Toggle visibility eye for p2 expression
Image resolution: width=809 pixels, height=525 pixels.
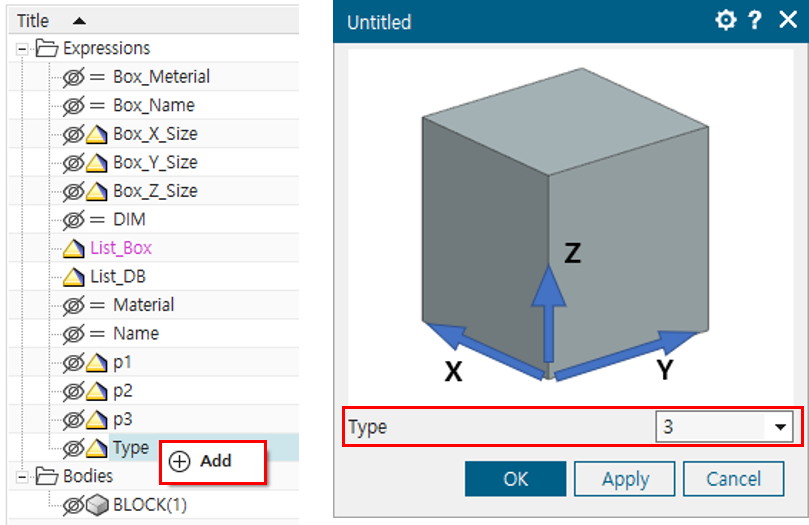coord(73,391)
